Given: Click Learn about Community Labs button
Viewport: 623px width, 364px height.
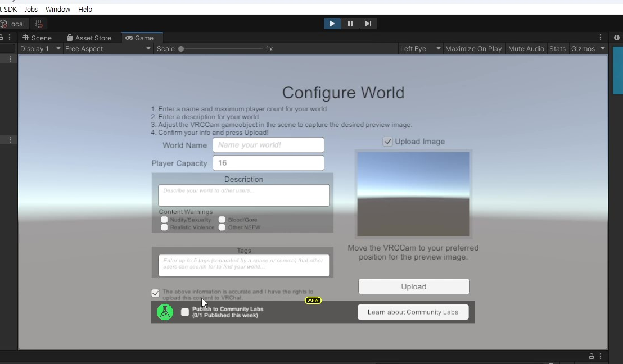Looking at the screenshot, I should [413, 312].
